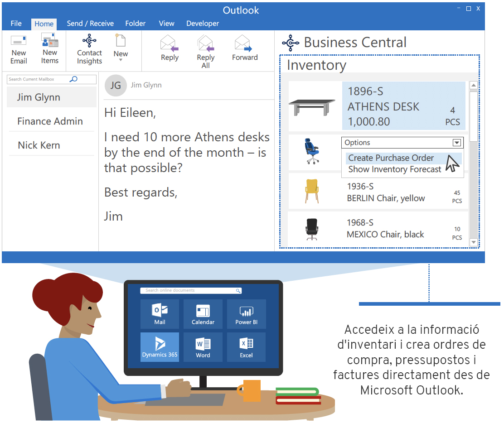Click the Business Central logo icon
This screenshot has height=423, width=504.
click(291, 43)
